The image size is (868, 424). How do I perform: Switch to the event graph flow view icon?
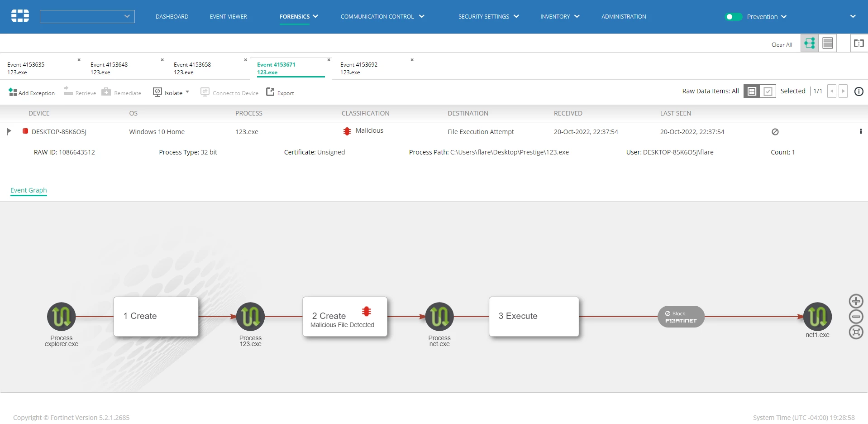[x=810, y=43]
